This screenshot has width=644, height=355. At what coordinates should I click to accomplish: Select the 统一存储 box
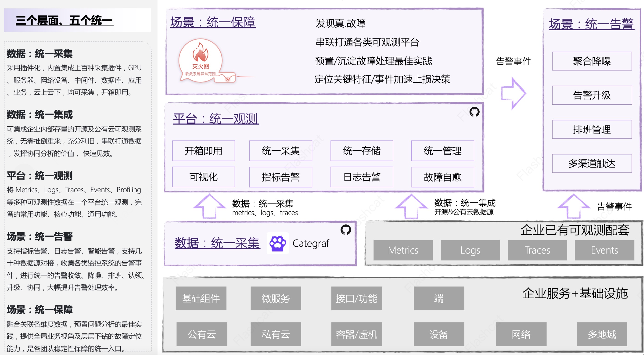[x=362, y=151]
